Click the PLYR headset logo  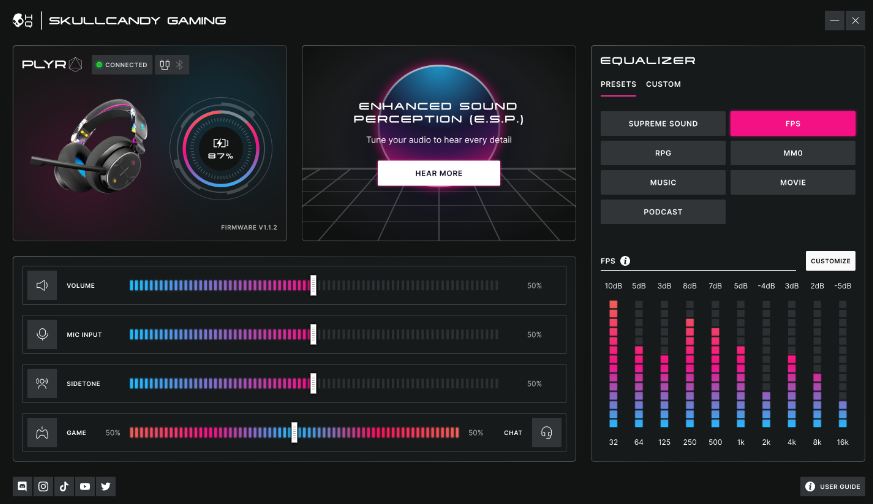coord(52,65)
